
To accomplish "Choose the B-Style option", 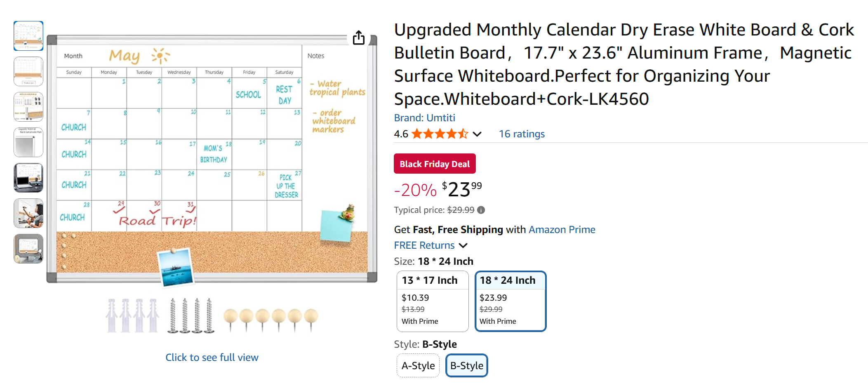I will [466, 365].
